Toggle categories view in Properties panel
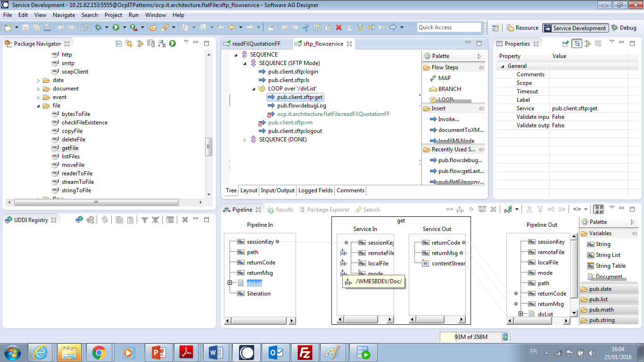The image size is (644, 362). 577,43
